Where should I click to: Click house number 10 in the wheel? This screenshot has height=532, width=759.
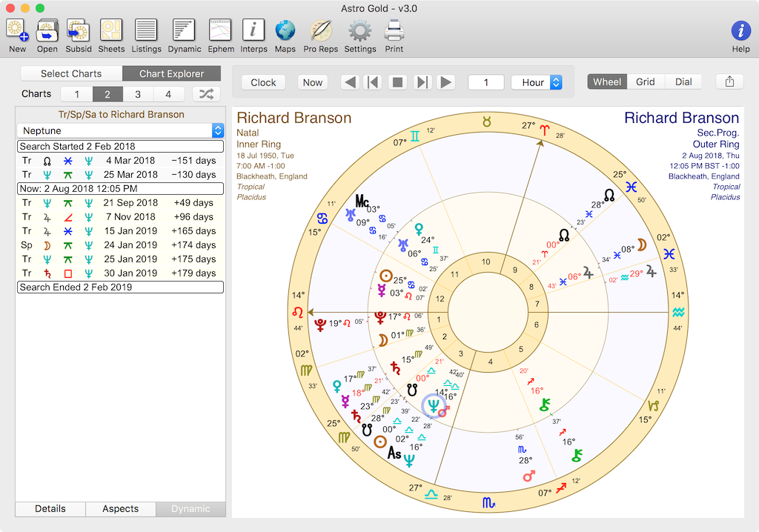click(485, 262)
